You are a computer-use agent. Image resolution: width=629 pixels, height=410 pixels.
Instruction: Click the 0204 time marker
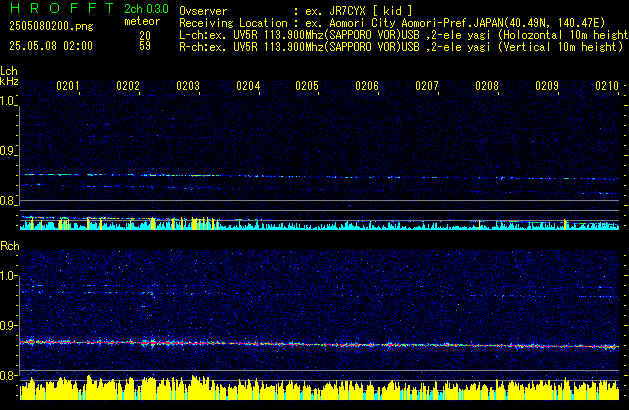click(248, 85)
